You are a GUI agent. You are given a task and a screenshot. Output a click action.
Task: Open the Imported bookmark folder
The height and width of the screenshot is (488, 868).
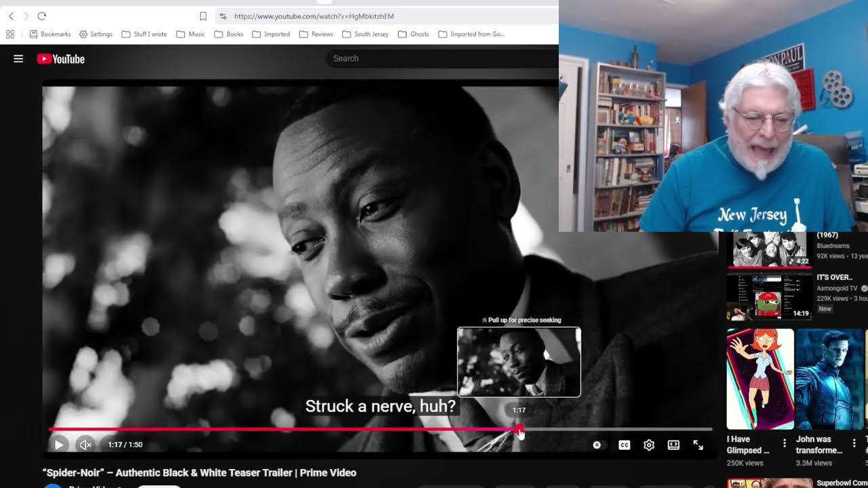271,34
